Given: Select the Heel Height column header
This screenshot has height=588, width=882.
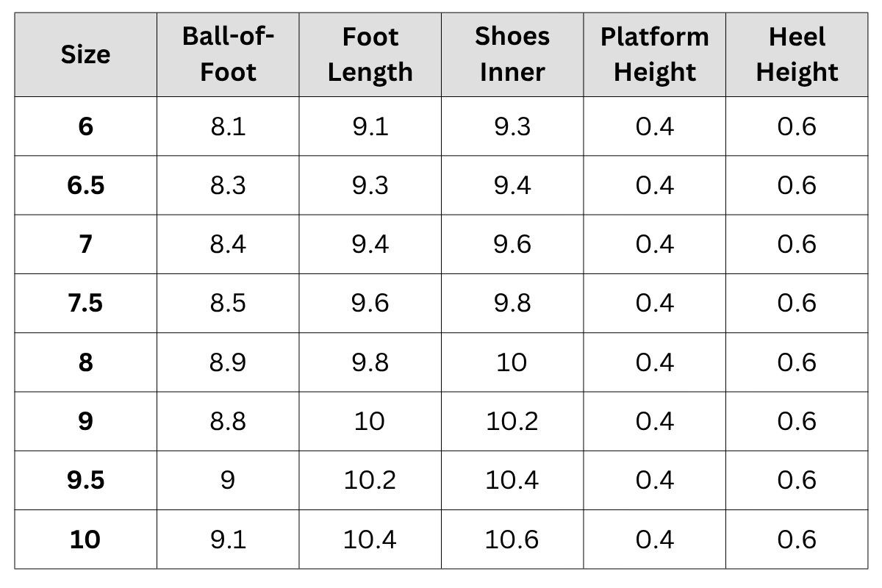Looking at the screenshot, I should [797, 54].
